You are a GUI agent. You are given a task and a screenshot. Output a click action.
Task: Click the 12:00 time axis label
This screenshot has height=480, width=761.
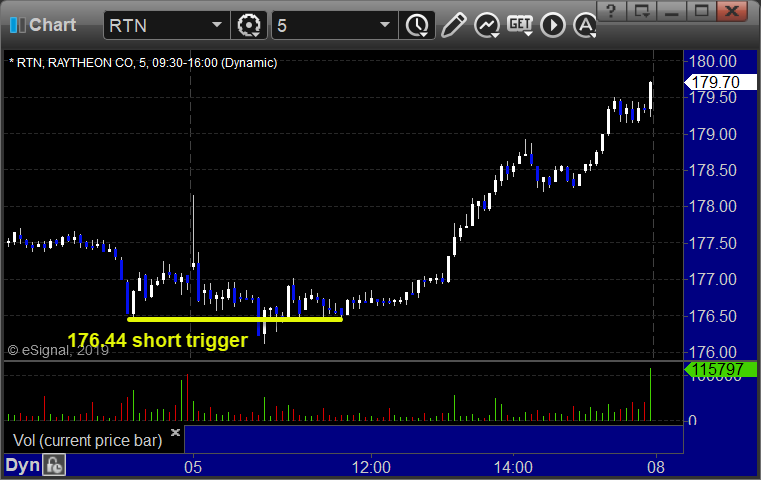click(x=371, y=467)
